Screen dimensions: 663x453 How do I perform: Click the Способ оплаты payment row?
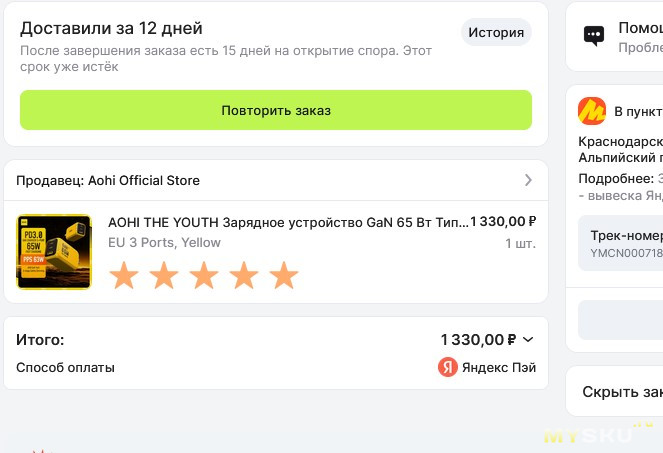coord(66,367)
